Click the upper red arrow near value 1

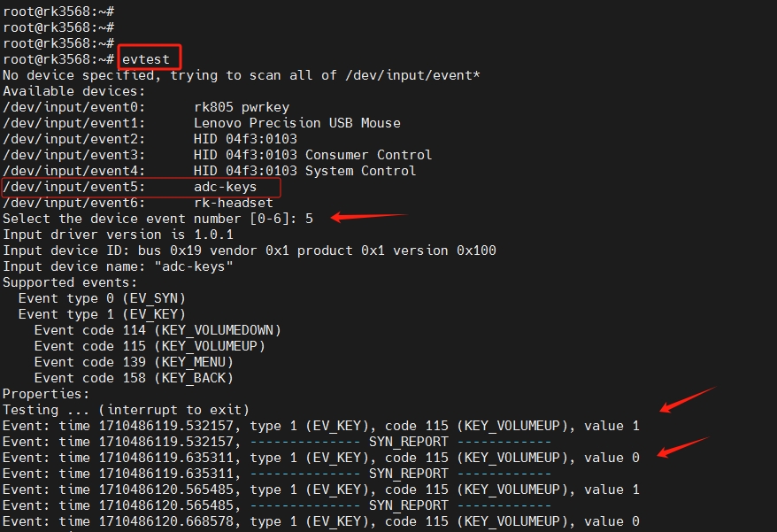[687, 399]
